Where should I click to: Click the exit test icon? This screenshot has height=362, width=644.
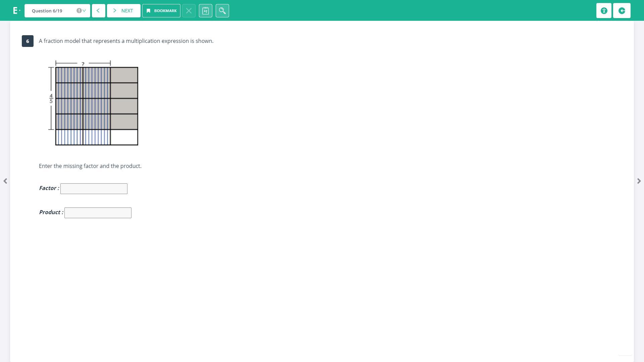click(x=622, y=11)
